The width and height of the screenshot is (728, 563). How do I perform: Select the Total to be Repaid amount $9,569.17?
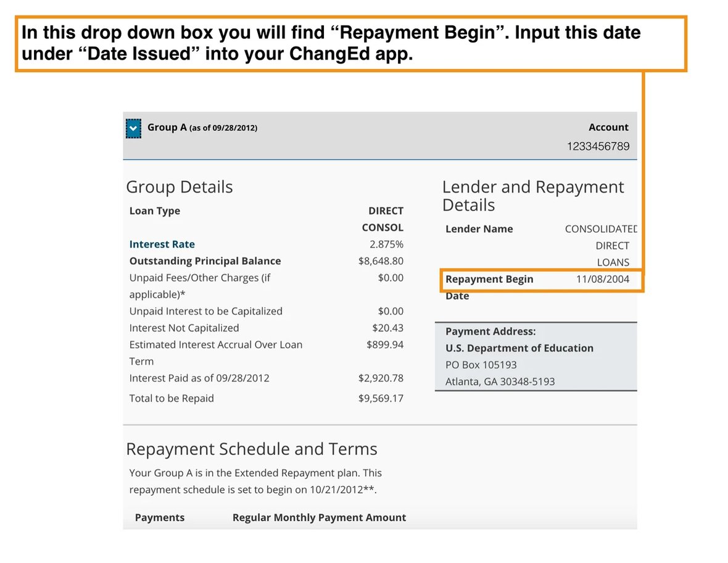[381, 398]
